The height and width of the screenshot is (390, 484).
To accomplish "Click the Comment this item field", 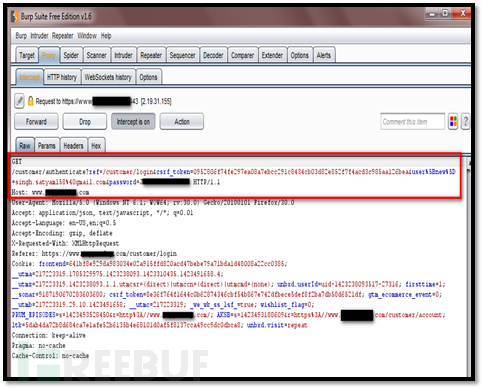I will click(x=413, y=122).
